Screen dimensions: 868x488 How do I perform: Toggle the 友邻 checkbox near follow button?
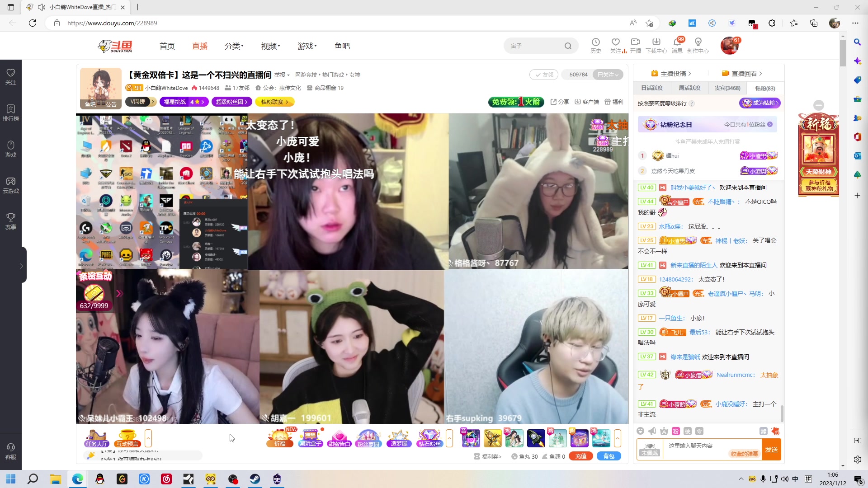[x=544, y=75]
